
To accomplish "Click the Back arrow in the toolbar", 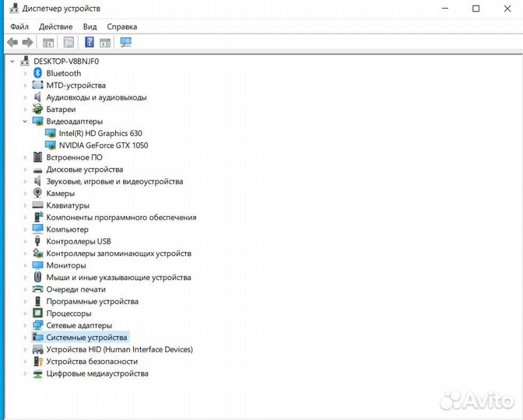I will (12, 42).
